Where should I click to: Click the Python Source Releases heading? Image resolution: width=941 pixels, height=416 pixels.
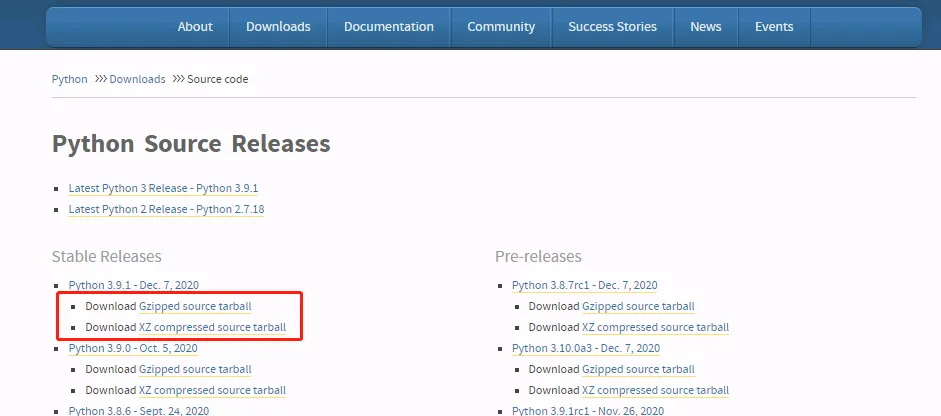click(191, 144)
